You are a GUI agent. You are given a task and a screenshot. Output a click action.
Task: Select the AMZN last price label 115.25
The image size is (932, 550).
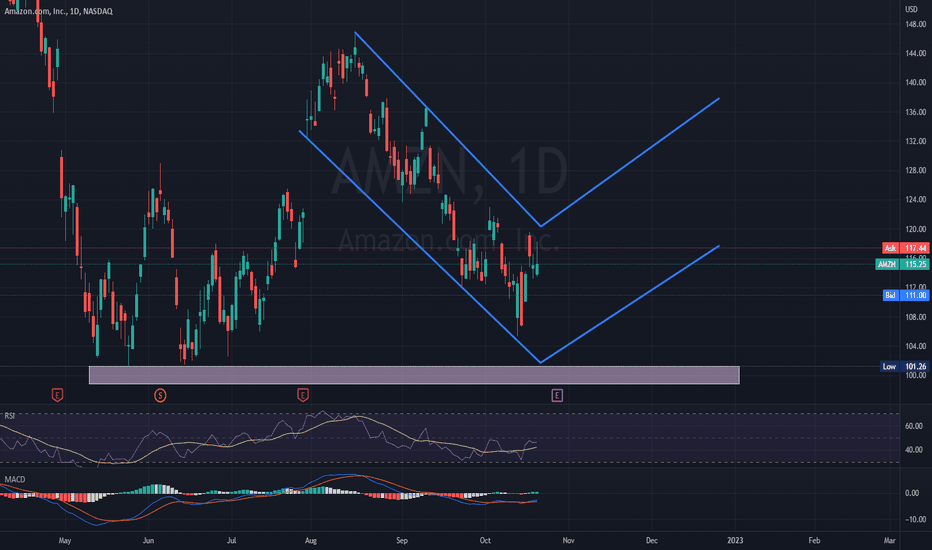[902, 264]
